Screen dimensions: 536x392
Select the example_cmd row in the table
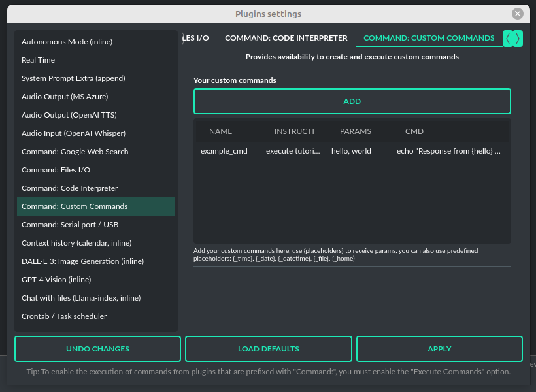[x=224, y=151]
